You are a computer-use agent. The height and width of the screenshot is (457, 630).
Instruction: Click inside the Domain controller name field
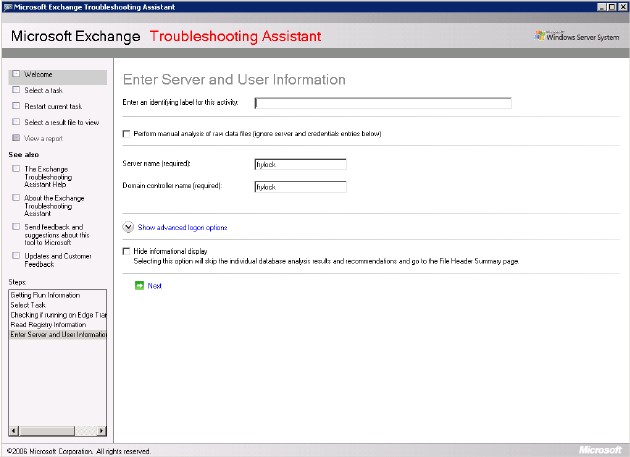click(x=301, y=187)
